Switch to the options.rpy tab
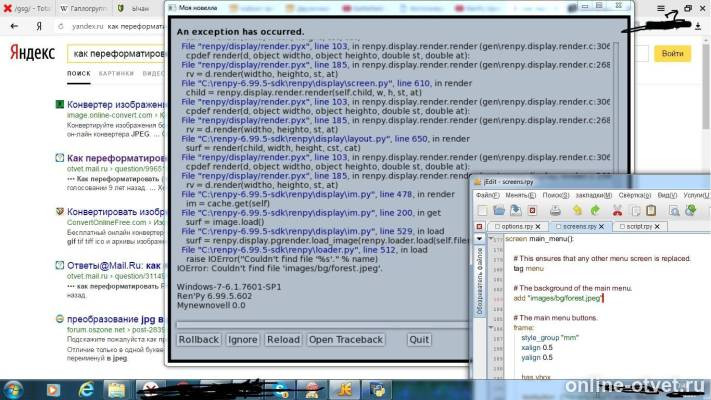Screen dimensions: 711x400 517,226
